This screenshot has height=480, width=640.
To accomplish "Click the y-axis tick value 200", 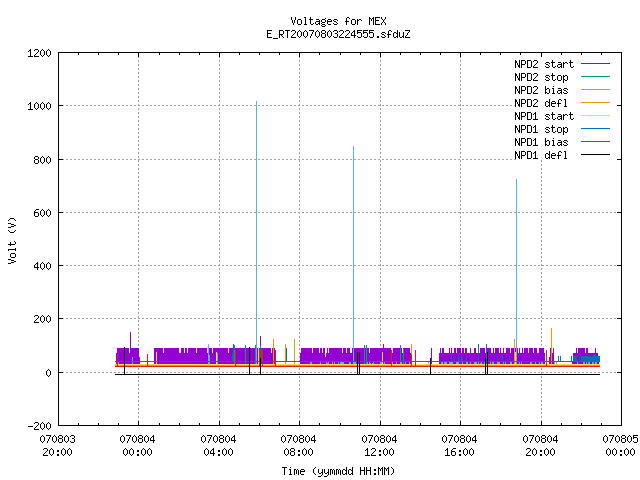I will 42,319.
